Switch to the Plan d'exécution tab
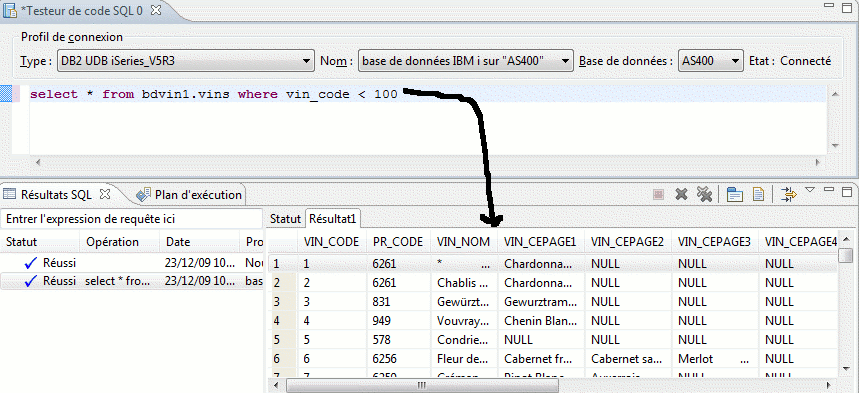The width and height of the screenshot is (859, 393). [x=190, y=194]
